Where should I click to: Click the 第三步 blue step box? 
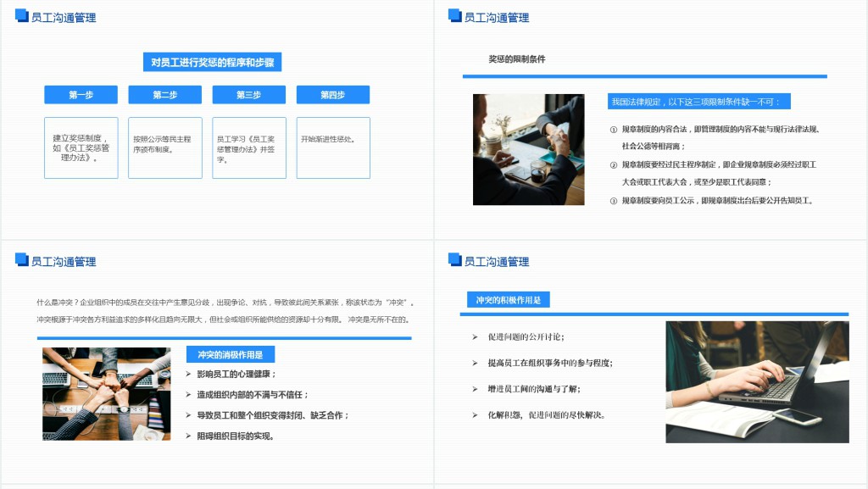pyautogui.click(x=248, y=95)
